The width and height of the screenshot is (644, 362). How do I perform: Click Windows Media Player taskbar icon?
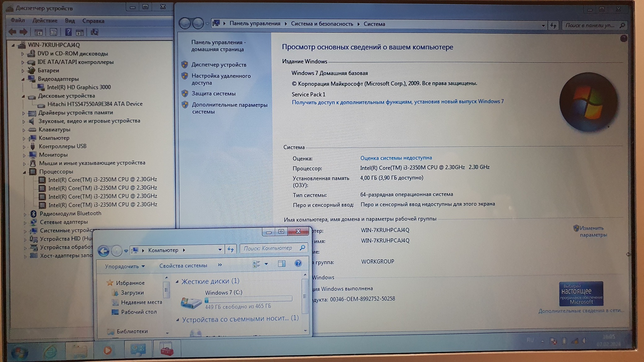pos(107,350)
